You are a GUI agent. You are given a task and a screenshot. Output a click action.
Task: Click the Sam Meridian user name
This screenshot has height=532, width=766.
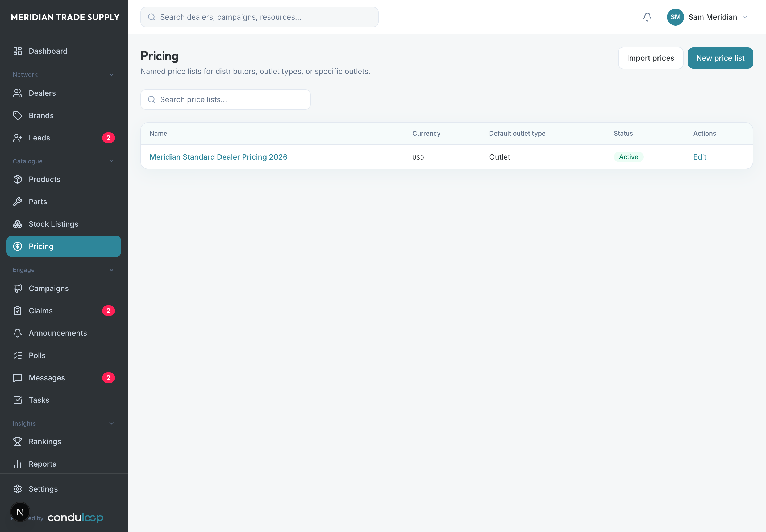coord(713,17)
